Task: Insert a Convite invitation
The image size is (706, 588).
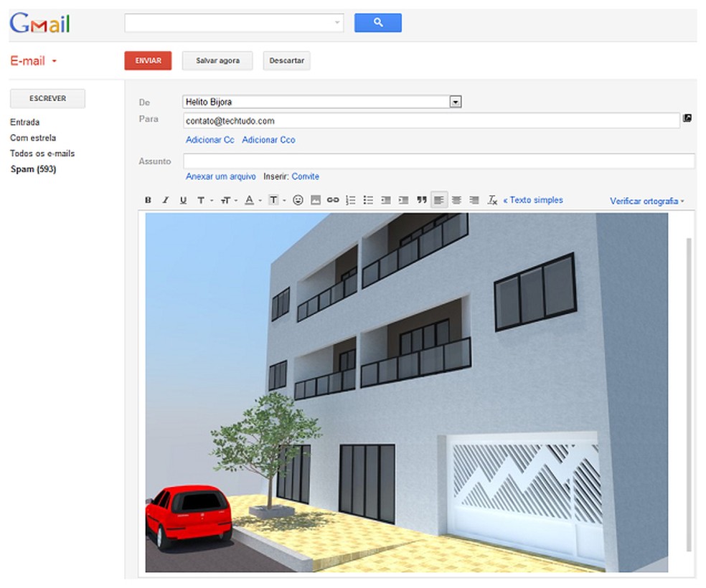Action: point(305,176)
